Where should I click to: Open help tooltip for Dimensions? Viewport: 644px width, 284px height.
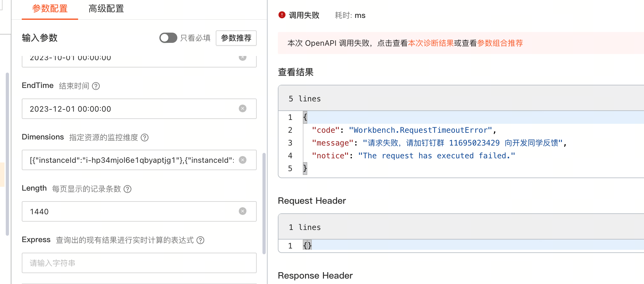tap(145, 138)
